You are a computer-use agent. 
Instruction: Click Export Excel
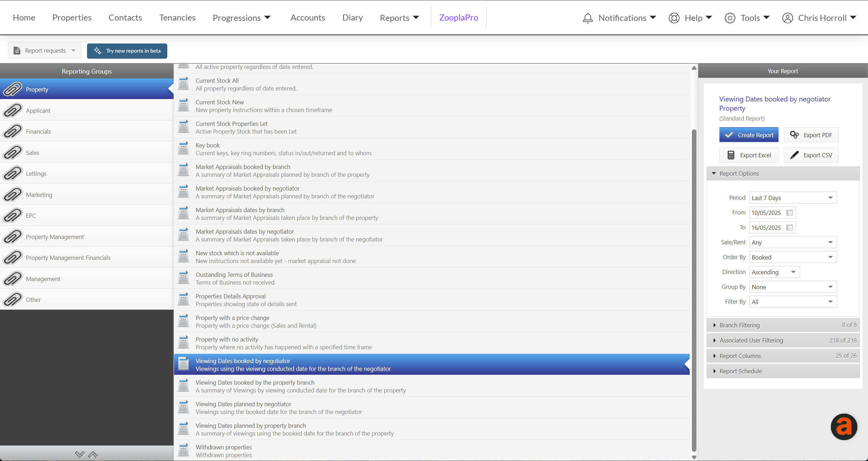click(x=749, y=155)
